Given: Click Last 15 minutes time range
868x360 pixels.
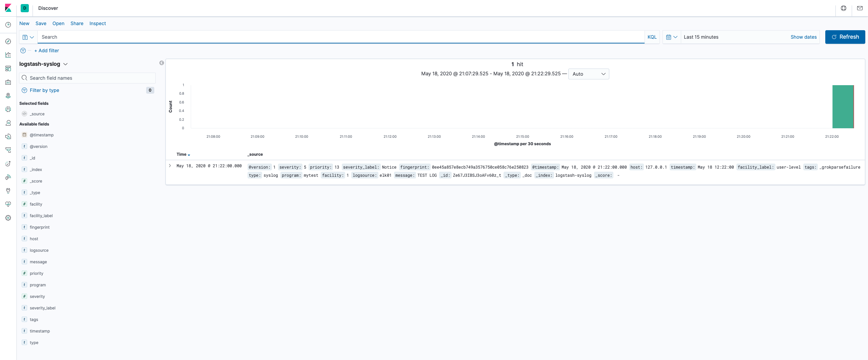Looking at the screenshot, I should coord(701,37).
